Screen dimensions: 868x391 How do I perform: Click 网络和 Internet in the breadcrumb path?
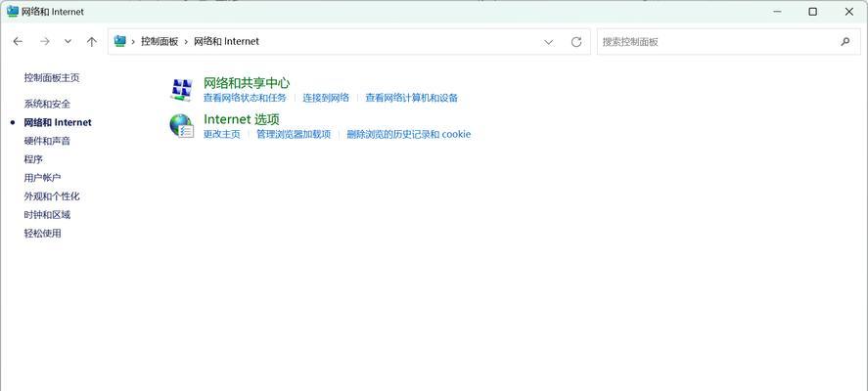click(x=226, y=41)
